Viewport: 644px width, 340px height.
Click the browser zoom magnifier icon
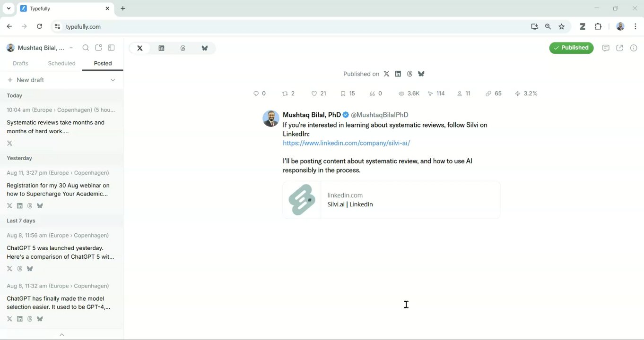tap(548, 27)
